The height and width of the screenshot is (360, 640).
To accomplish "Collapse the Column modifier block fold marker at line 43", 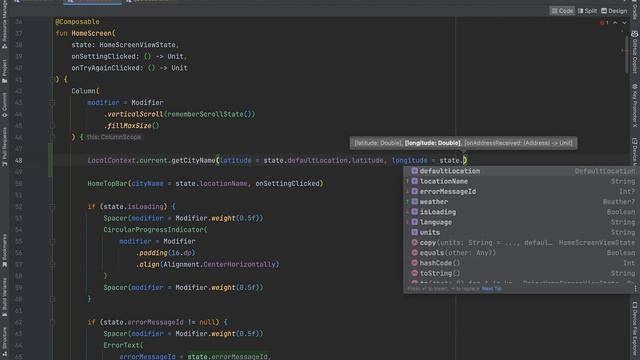I will point(52,103).
